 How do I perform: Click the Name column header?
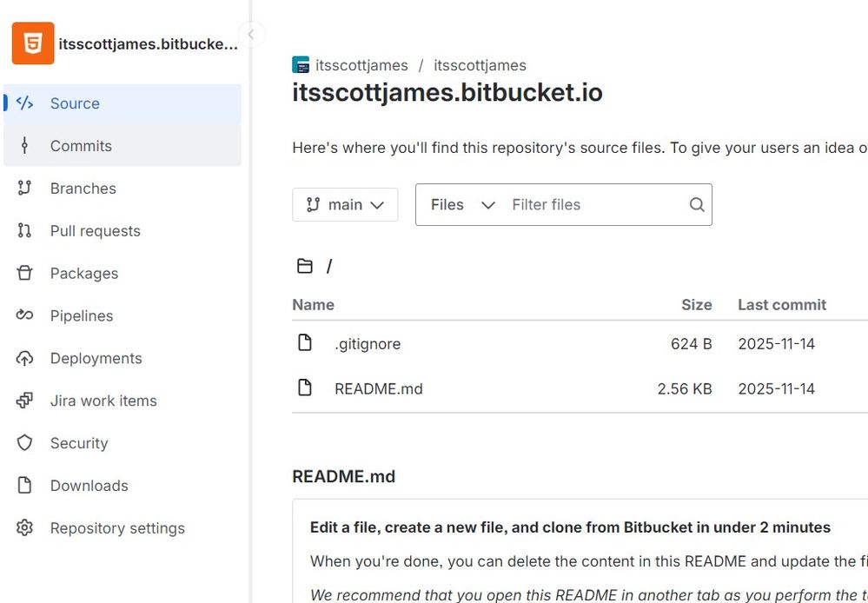click(314, 305)
